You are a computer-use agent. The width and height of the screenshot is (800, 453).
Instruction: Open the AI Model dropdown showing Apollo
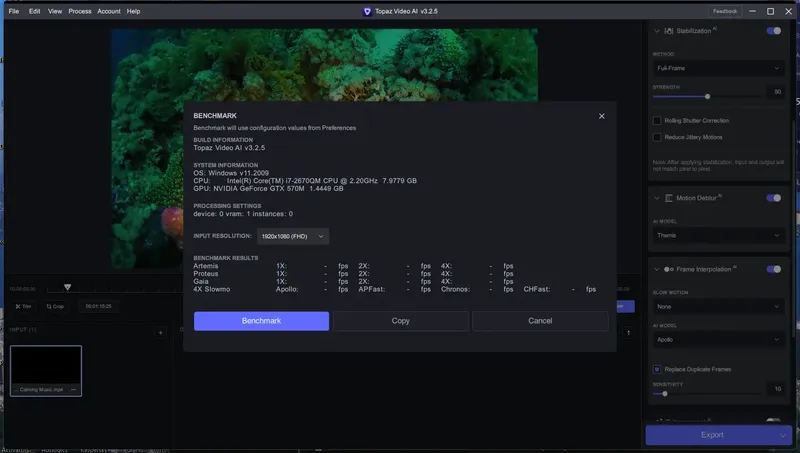[x=718, y=339]
